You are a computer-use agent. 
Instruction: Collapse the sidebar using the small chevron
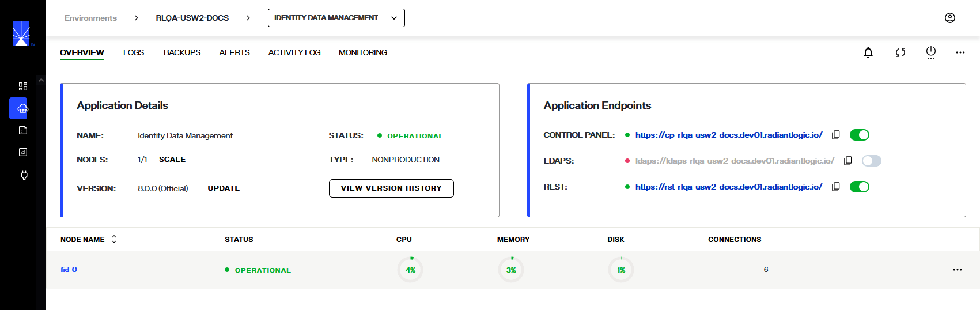(x=41, y=81)
